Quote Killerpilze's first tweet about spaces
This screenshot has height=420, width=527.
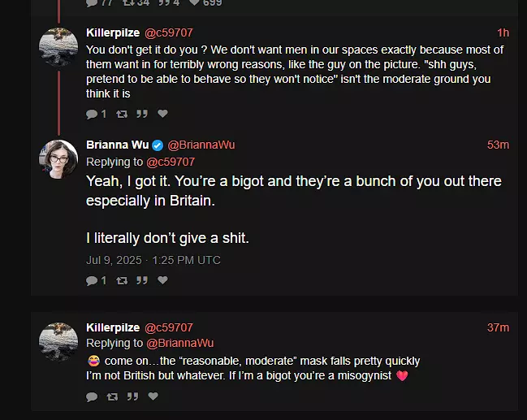click(142, 114)
